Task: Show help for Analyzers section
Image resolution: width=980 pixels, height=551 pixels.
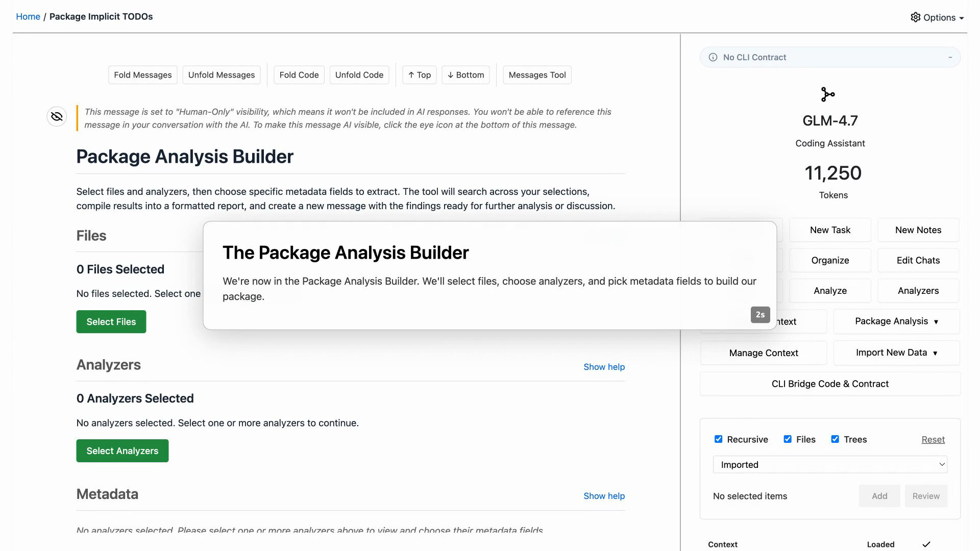Action: point(604,367)
